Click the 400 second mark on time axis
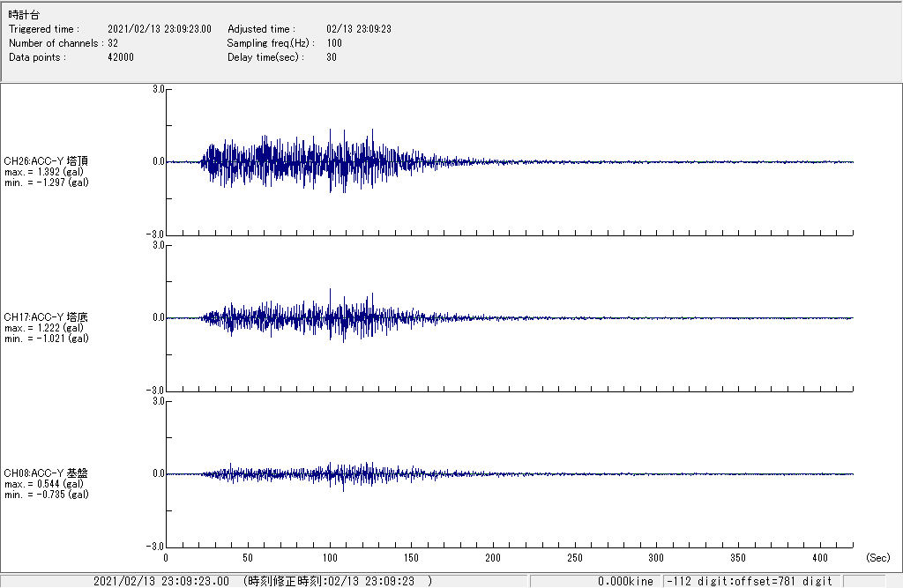This screenshot has width=903, height=588. click(819, 558)
